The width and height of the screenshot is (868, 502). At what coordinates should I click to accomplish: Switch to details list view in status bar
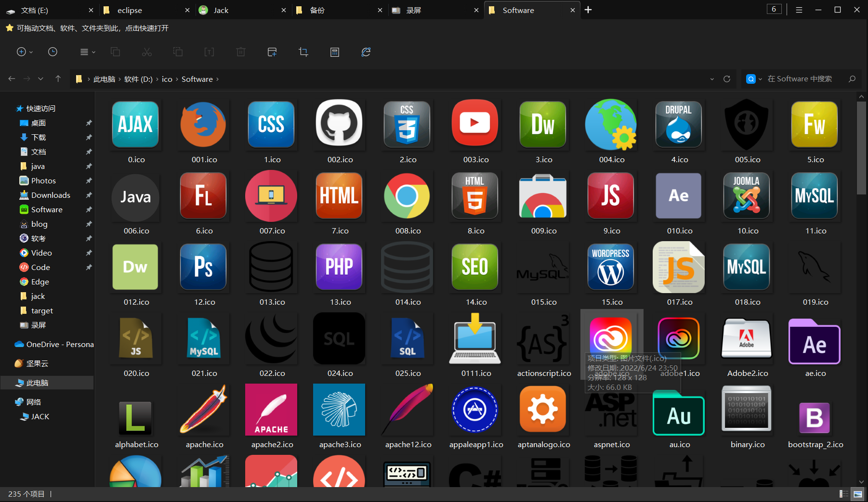click(x=844, y=494)
